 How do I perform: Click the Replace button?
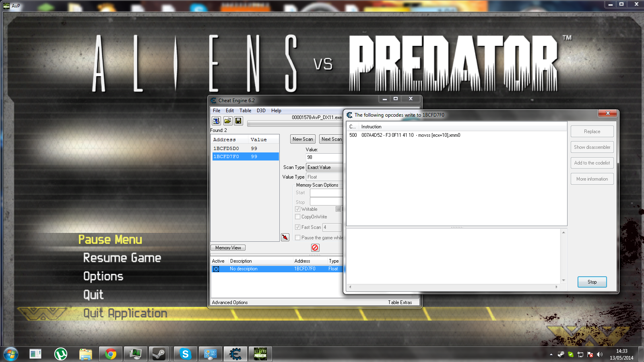pyautogui.click(x=592, y=132)
